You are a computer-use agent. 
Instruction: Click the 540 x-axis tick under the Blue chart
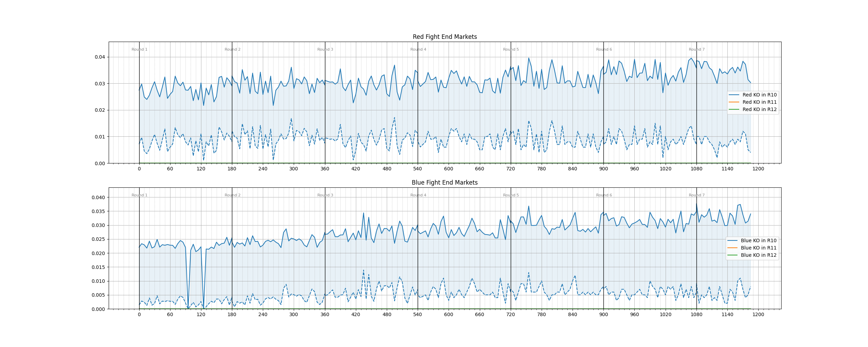tap(418, 315)
